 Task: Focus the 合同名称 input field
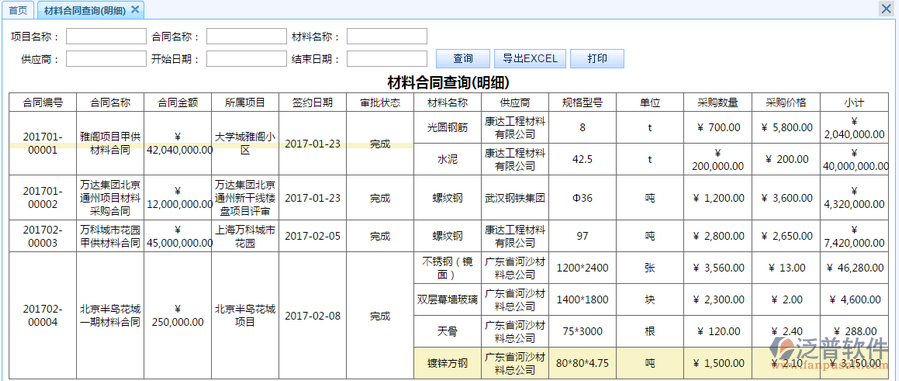[x=247, y=37]
